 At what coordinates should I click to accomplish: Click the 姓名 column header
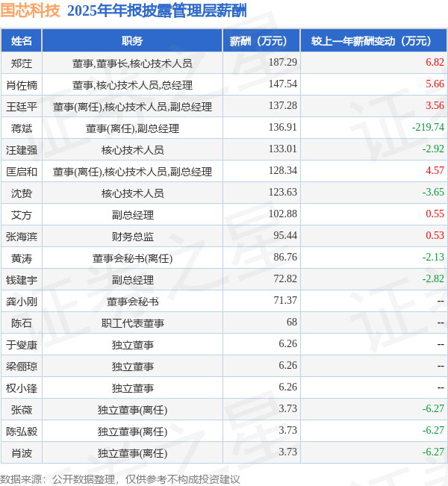click(x=22, y=41)
